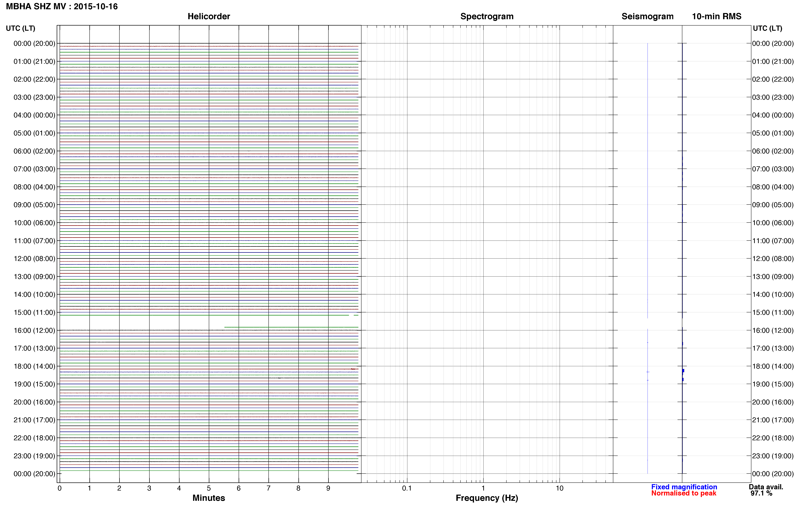Viewport: 812px width, 508px height.
Task: Click the 'Data avail.' label
Action: pyautogui.click(x=766, y=487)
